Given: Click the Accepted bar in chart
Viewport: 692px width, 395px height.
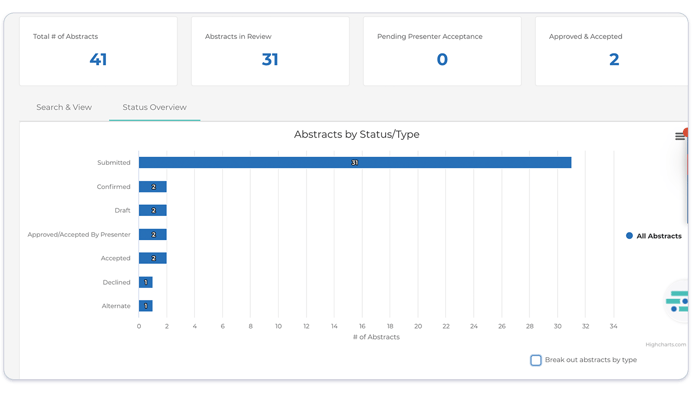Looking at the screenshot, I should pyautogui.click(x=153, y=258).
